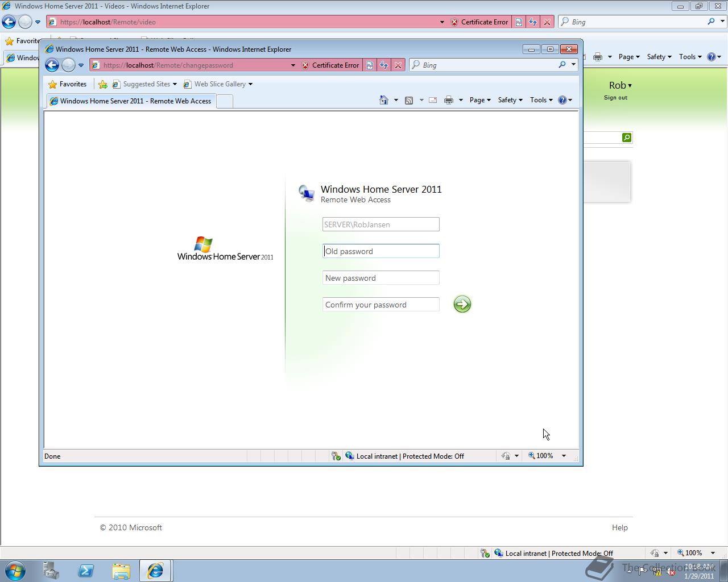Focus the Old password field
728x582 pixels.
(x=380, y=251)
